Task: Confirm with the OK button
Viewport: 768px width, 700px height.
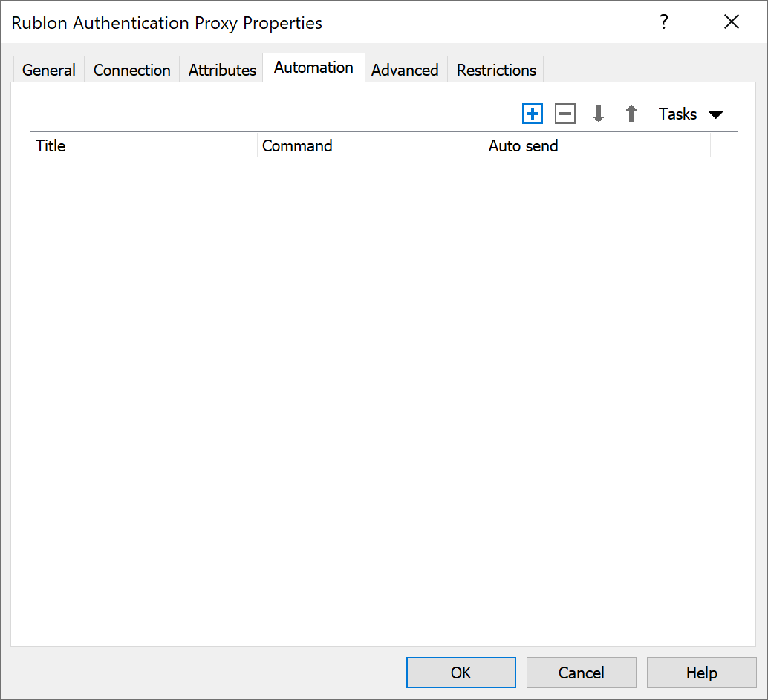Action: click(461, 673)
